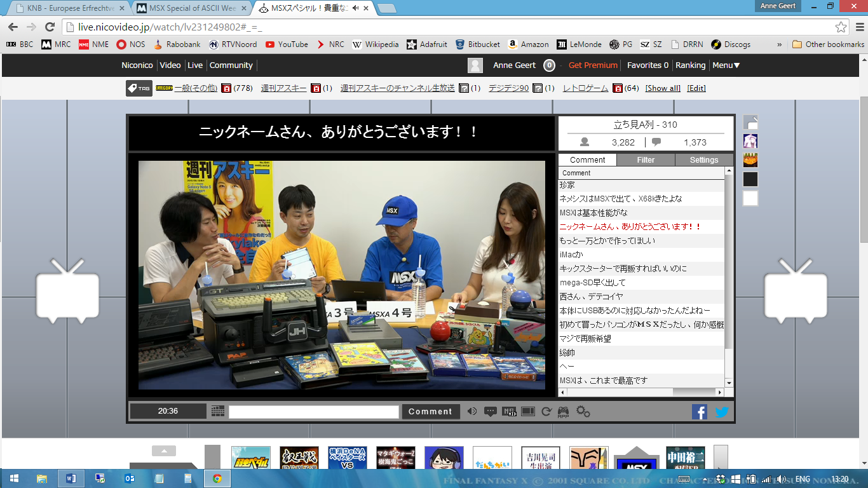
Task: Open Favorites 0 link
Action: [648, 65]
